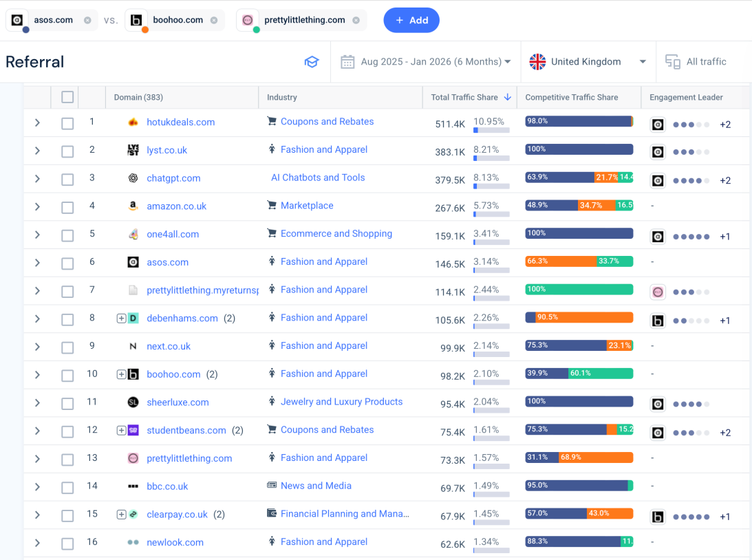Open the United Kingdom country dropdown
Screen dimensions: 752x560
(x=588, y=62)
